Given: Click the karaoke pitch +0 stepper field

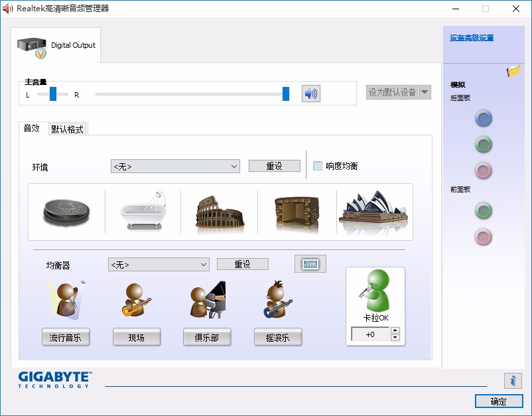Looking at the screenshot, I should pos(370,334).
